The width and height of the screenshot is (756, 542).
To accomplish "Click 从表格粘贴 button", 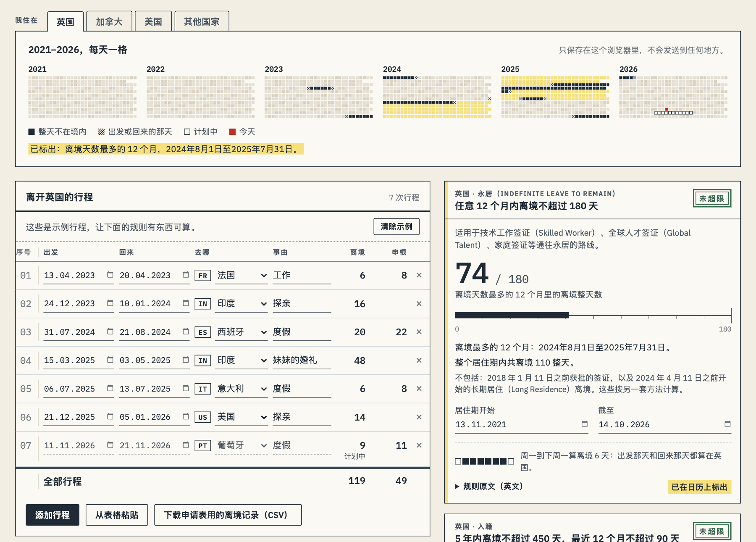I will [x=117, y=515].
